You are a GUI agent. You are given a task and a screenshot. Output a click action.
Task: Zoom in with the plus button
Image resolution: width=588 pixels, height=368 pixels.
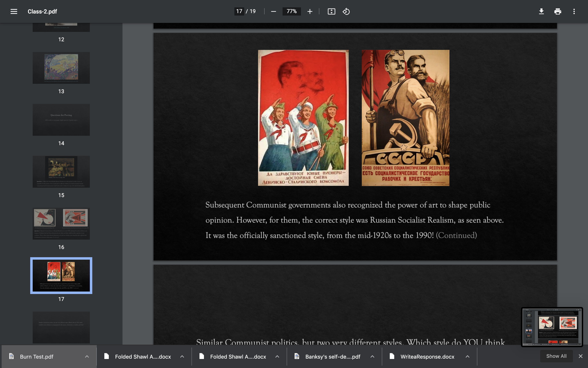point(310,11)
